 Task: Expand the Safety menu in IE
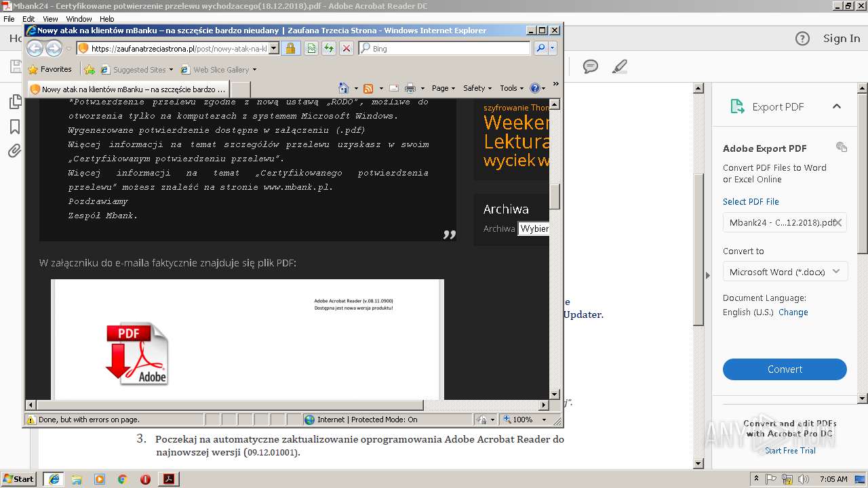[477, 88]
